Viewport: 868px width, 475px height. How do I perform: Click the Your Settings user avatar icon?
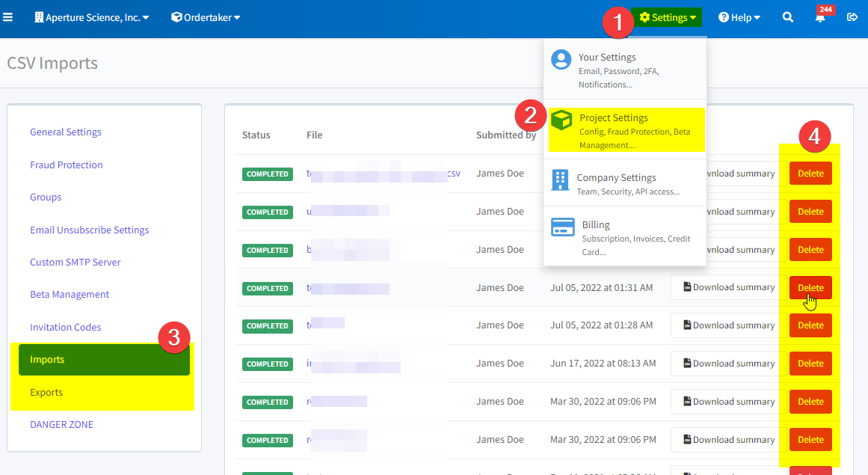561,59
